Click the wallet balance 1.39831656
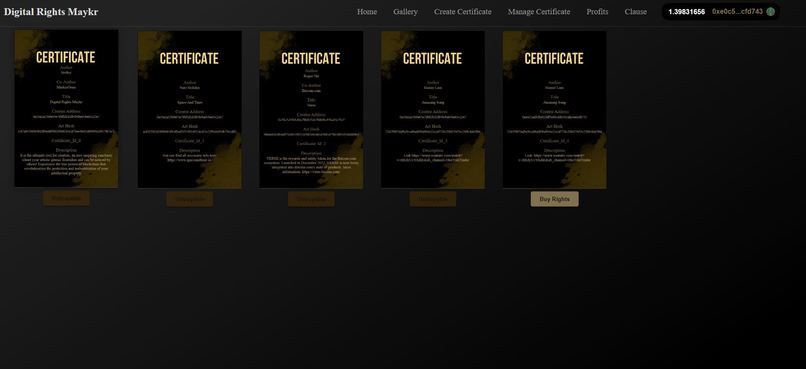The width and height of the screenshot is (806, 369). click(x=686, y=12)
